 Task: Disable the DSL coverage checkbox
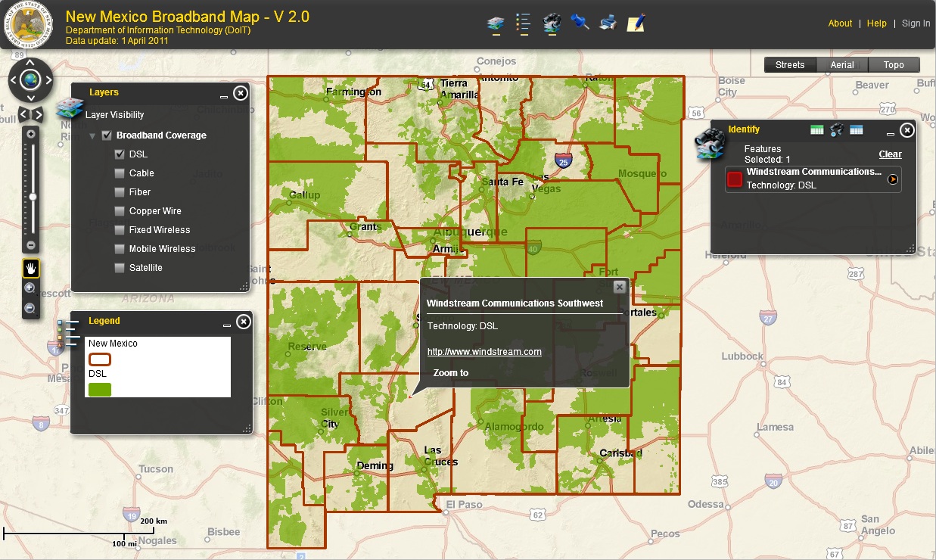120,154
